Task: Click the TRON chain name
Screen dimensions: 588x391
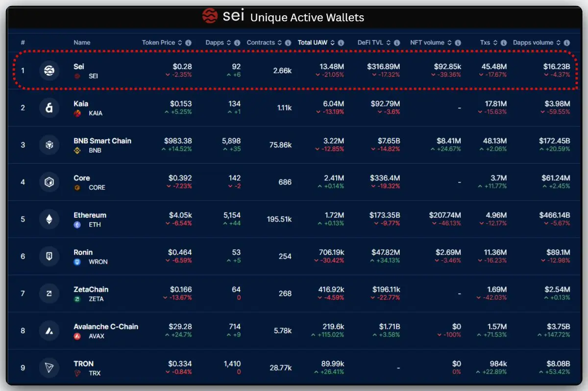Action: coord(83,364)
